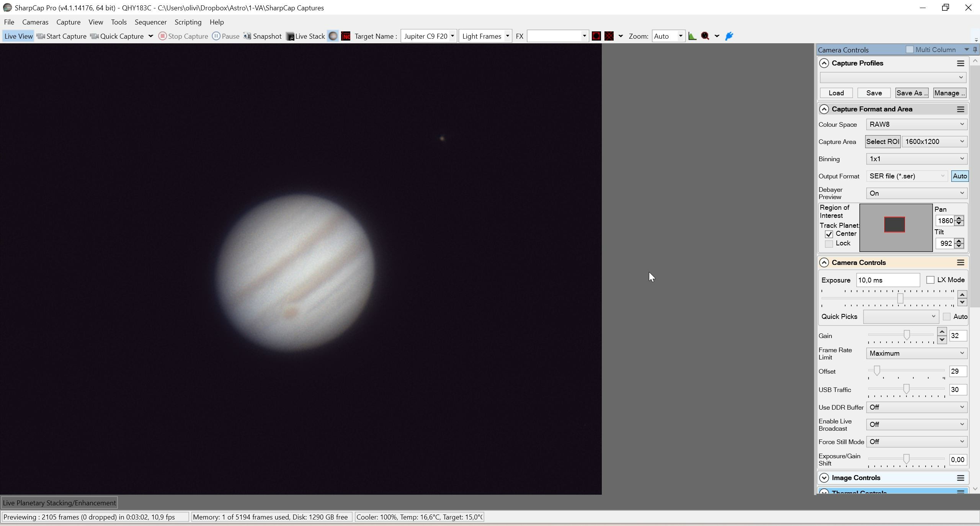Image resolution: width=980 pixels, height=526 pixels.
Task: Click the red circle reticule icon
Action: tap(596, 36)
